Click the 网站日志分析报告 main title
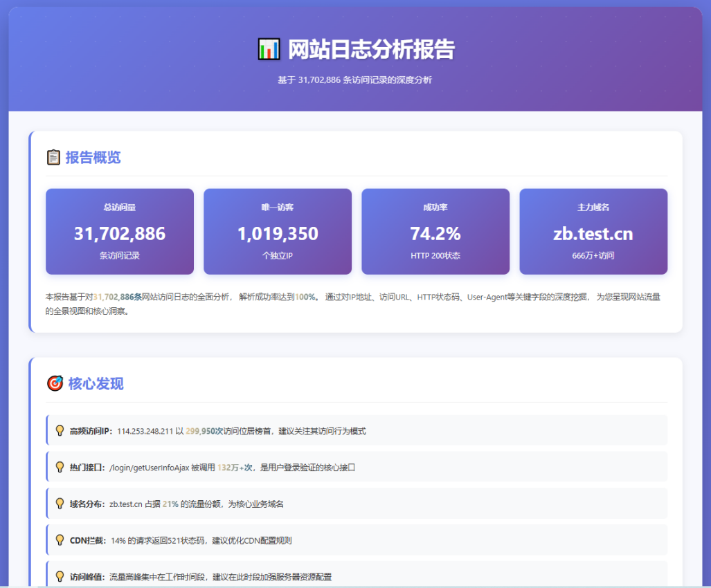 click(x=371, y=50)
